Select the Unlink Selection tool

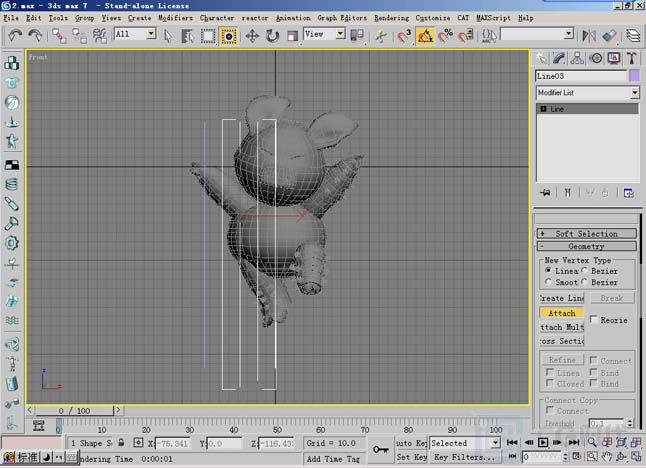point(79,36)
